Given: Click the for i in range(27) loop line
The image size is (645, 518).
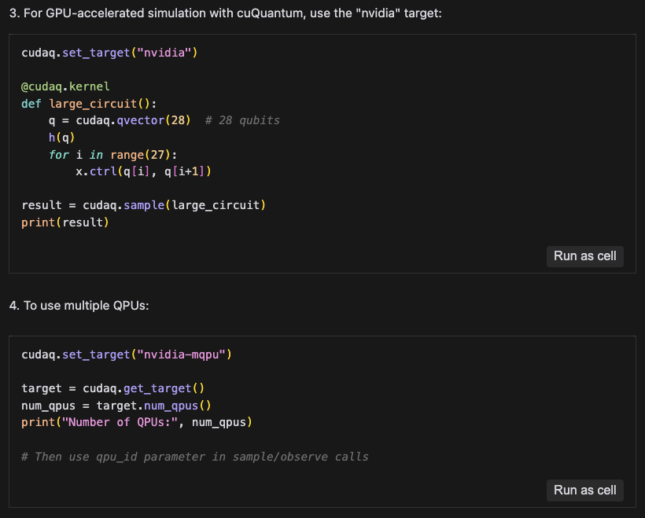Looking at the screenshot, I should point(111,155).
